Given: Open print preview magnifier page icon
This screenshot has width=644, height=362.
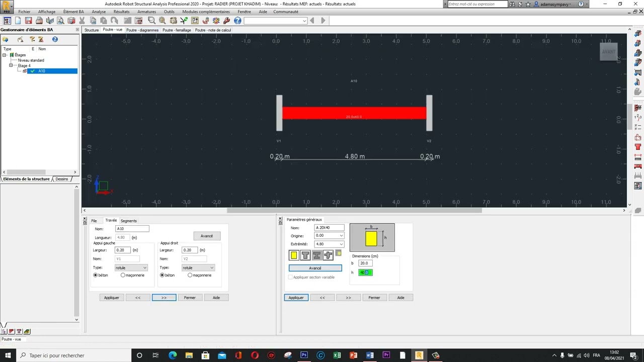Looking at the screenshot, I should pos(60,21).
